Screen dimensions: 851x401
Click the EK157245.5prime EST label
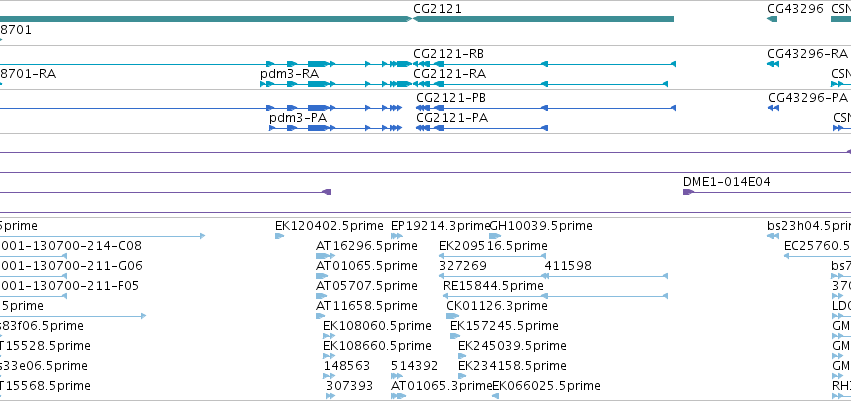click(504, 326)
